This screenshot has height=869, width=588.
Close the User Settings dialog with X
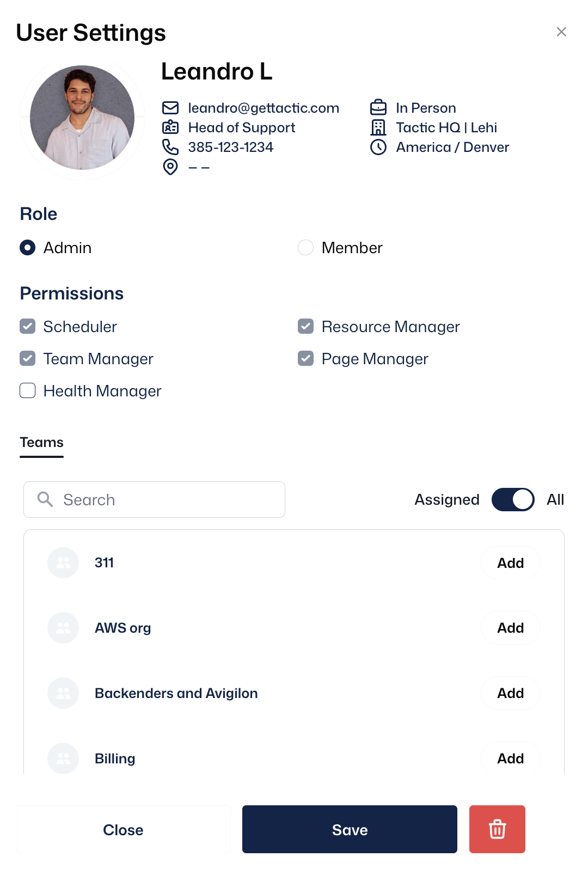coord(561,32)
